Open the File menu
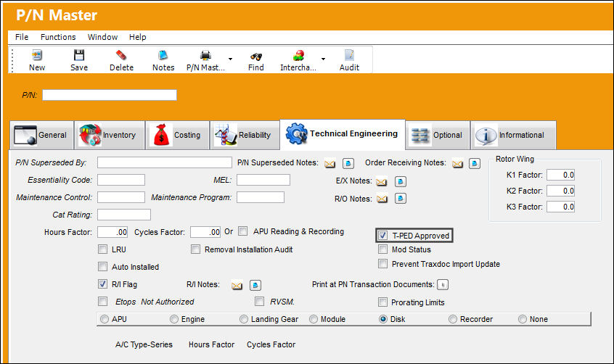 click(22, 37)
